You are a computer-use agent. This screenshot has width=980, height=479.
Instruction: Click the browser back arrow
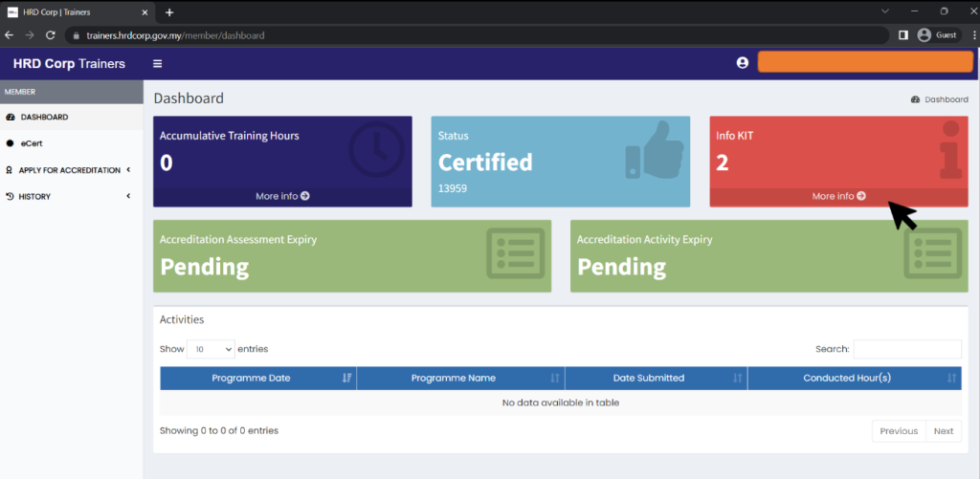click(10, 35)
